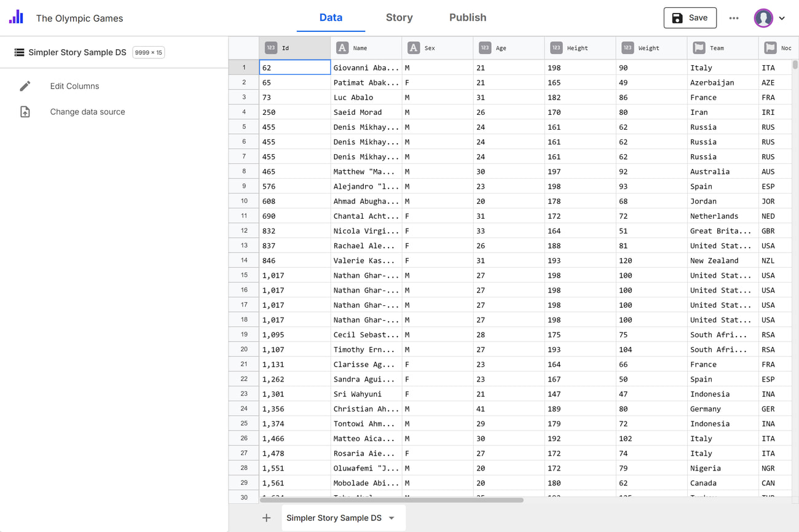The height and width of the screenshot is (532, 799).
Task: Click the Team cell New Zealand
Action: [x=723, y=260]
